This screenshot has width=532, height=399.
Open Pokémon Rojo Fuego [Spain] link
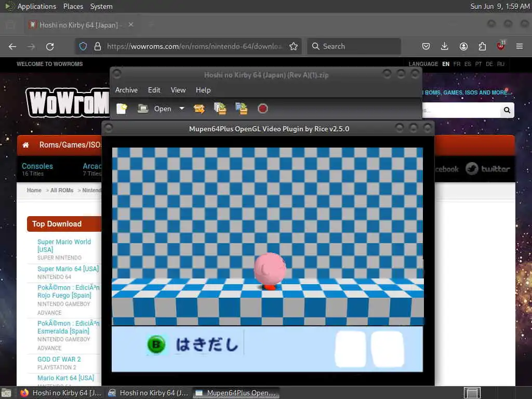point(68,291)
